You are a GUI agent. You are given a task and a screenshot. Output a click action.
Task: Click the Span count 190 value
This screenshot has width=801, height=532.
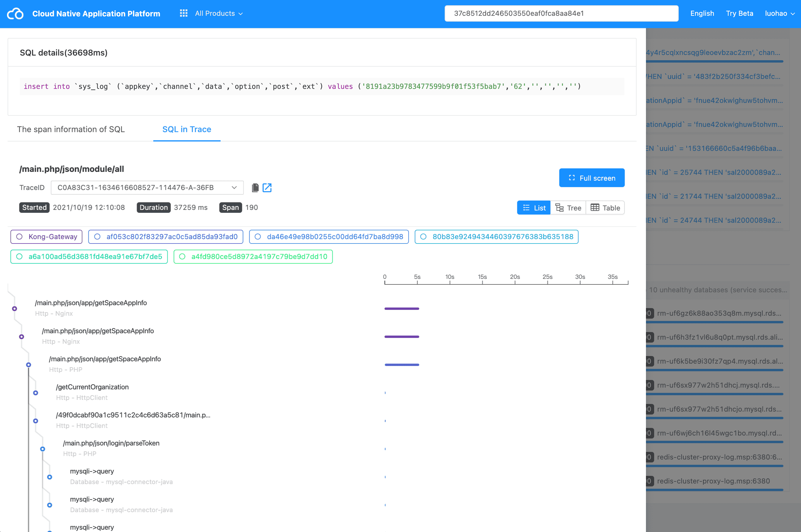(252, 208)
